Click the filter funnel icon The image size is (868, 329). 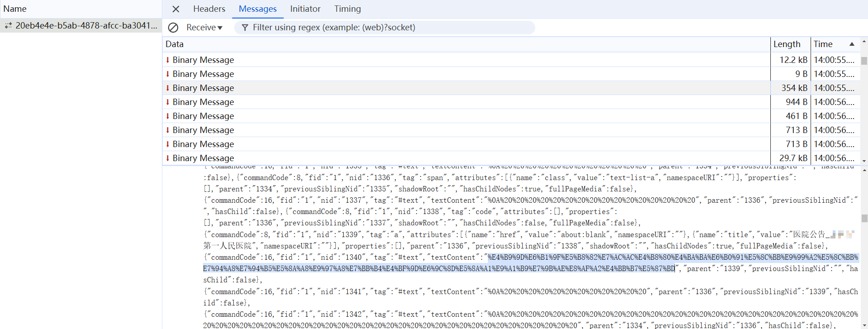click(x=245, y=28)
